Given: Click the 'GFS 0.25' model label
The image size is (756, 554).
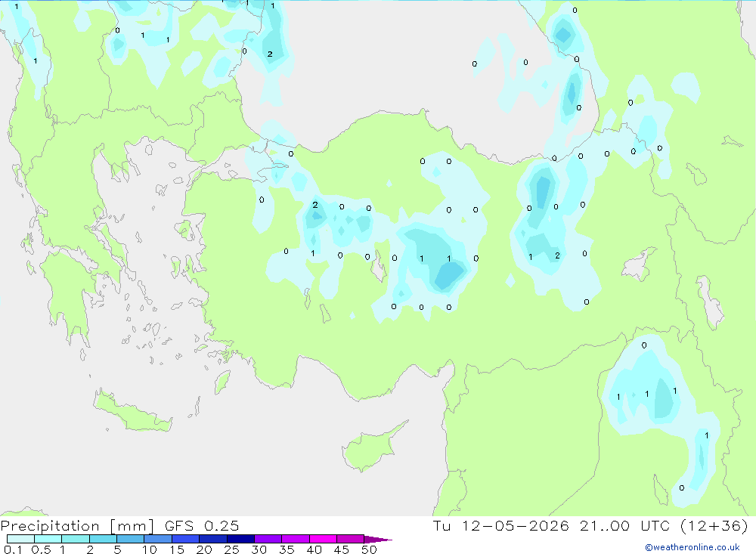Looking at the screenshot, I should point(202,525).
